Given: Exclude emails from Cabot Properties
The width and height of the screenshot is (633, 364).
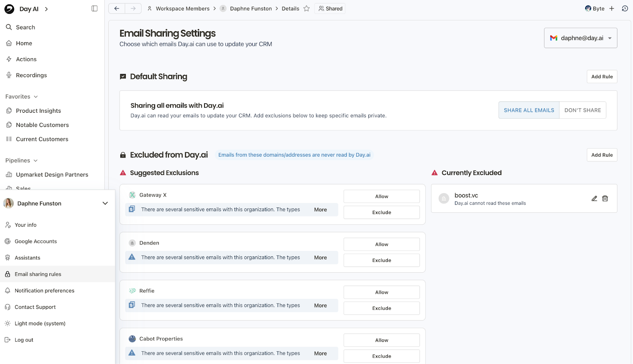Looking at the screenshot, I should 381,356.
